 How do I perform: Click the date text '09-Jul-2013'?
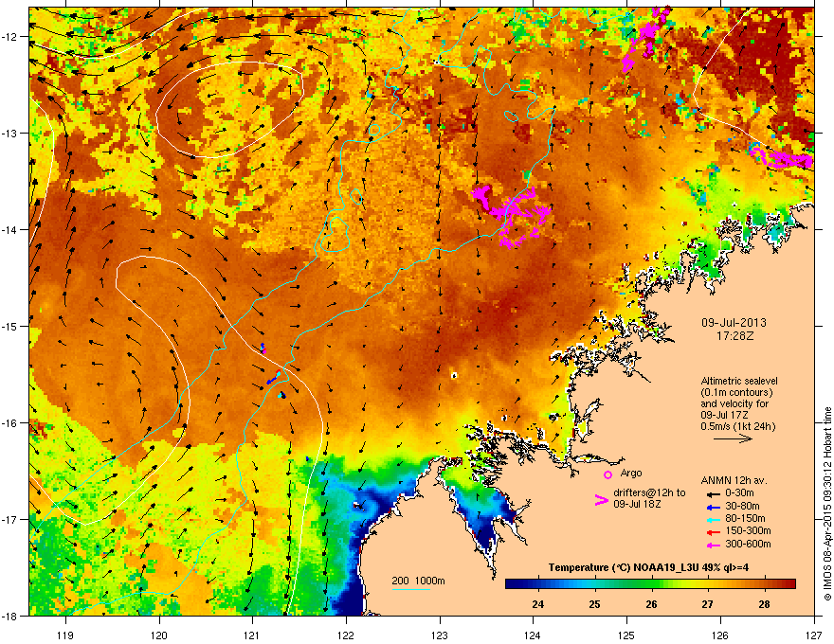coord(734,323)
